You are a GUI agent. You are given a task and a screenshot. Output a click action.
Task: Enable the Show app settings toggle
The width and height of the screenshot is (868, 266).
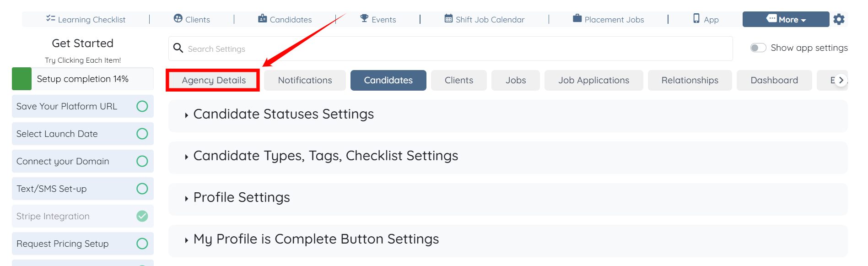pos(758,48)
